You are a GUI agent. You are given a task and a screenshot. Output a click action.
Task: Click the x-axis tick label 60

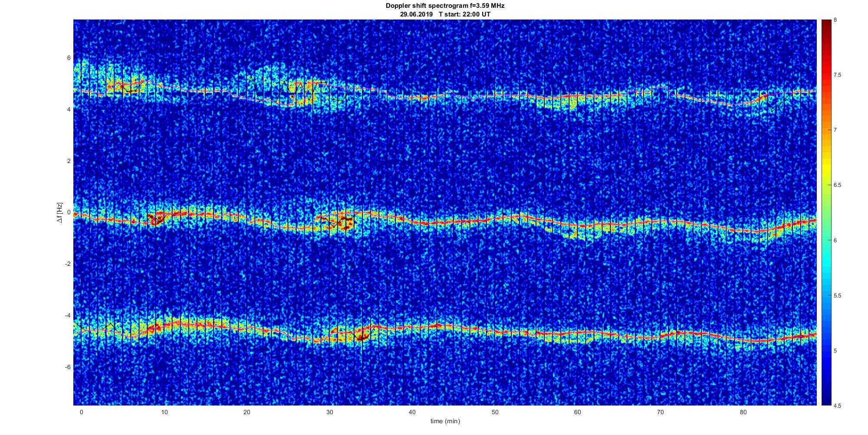[x=578, y=412]
